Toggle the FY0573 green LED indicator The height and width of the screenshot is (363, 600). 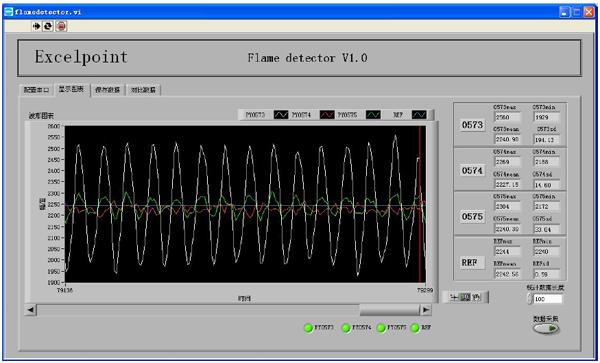[308, 328]
